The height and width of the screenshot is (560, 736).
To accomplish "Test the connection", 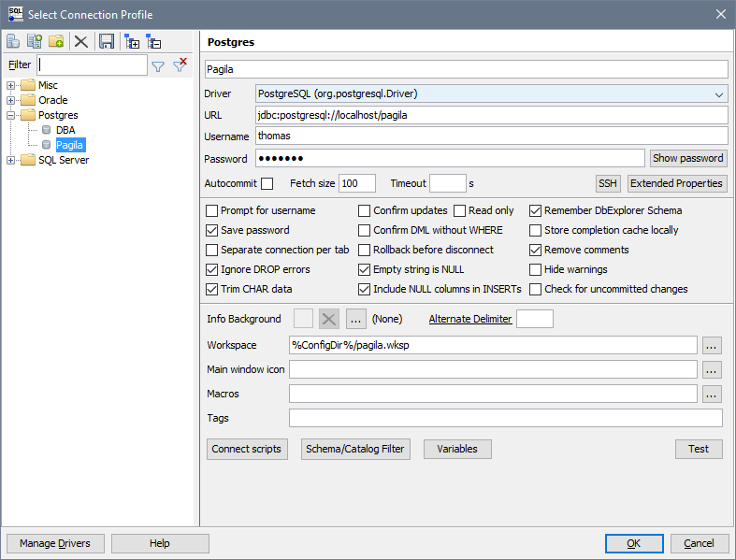I will [x=699, y=450].
